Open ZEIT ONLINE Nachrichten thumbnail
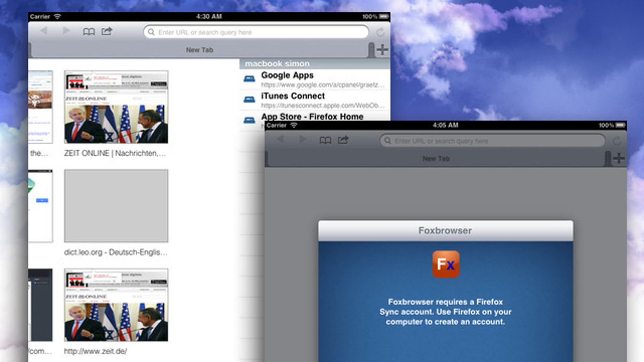Image resolution: width=644 pixels, height=362 pixels. tap(116, 107)
